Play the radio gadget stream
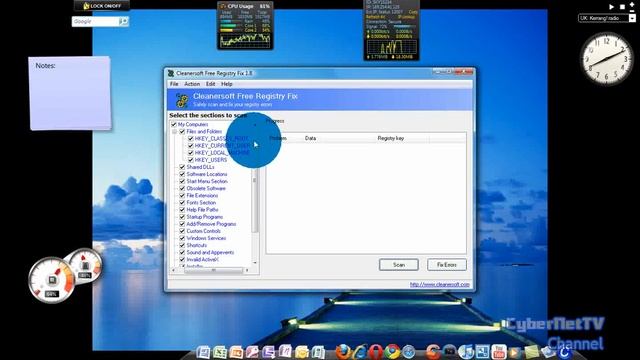Viewport: 640px width, 360px height. pyautogui.click(x=611, y=7)
